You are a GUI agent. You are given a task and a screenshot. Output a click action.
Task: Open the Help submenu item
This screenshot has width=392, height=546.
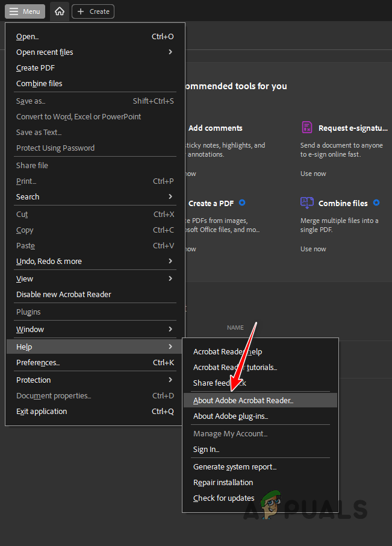tap(95, 347)
